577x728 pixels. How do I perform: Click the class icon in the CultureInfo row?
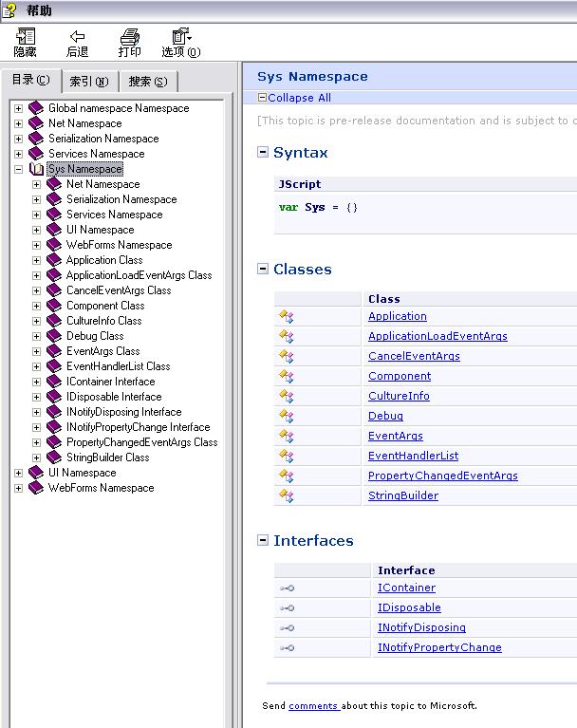coord(287,397)
